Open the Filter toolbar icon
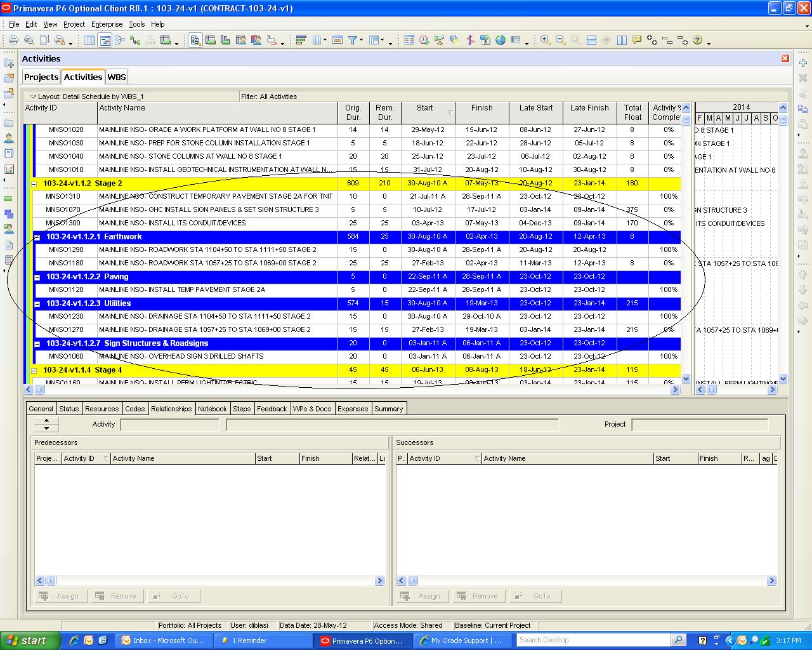 [x=353, y=40]
